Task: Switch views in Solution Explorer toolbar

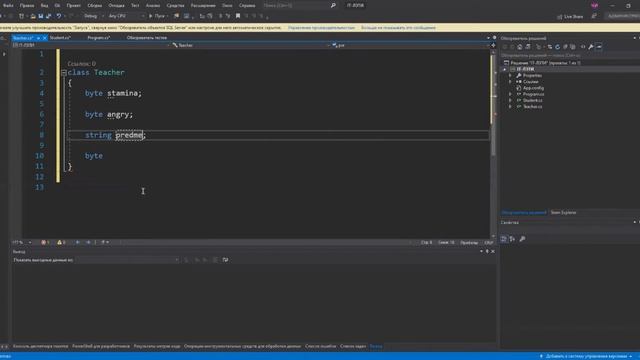Action: 528,47
